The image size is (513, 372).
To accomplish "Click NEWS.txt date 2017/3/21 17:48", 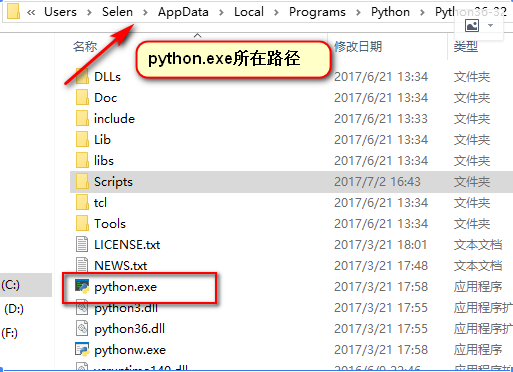I will pyautogui.click(x=381, y=266).
